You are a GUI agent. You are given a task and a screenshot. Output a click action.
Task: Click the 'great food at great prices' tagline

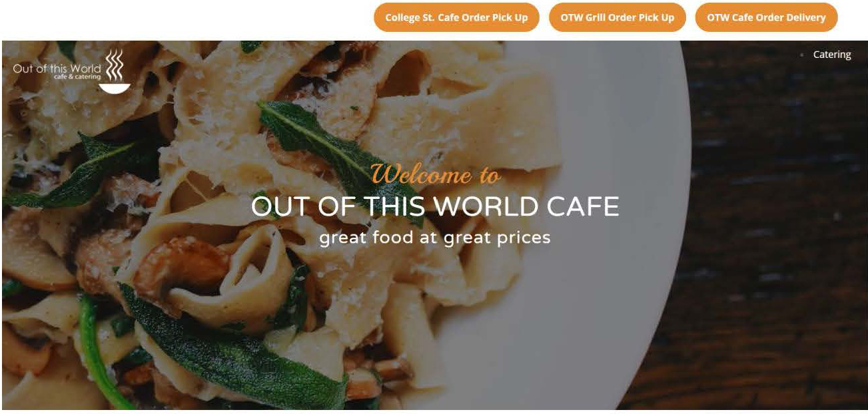point(435,238)
